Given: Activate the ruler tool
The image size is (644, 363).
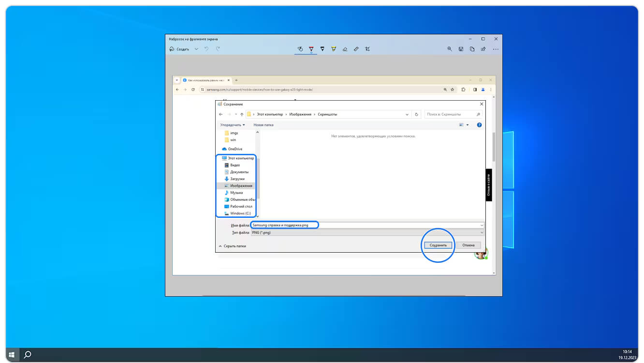Looking at the screenshot, I should pos(356,49).
